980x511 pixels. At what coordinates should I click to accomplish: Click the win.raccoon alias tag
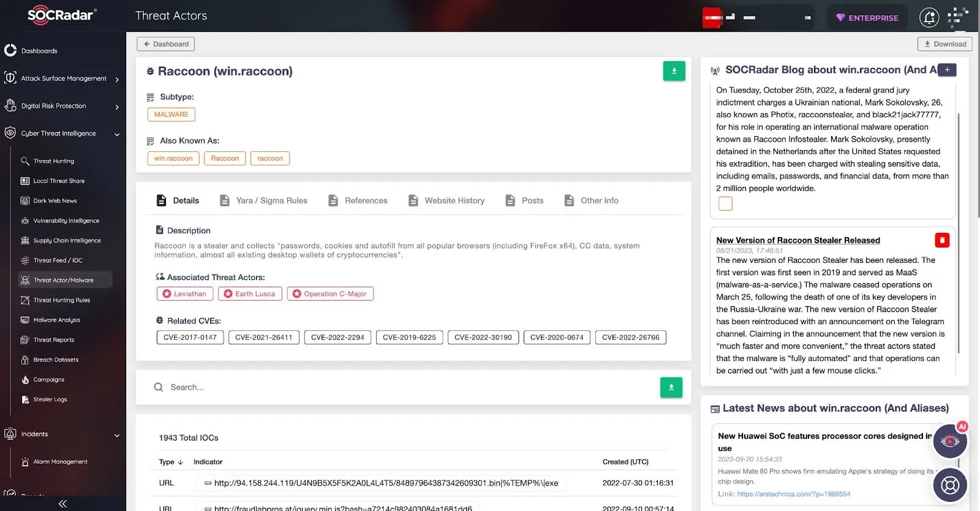pyautogui.click(x=173, y=158)
